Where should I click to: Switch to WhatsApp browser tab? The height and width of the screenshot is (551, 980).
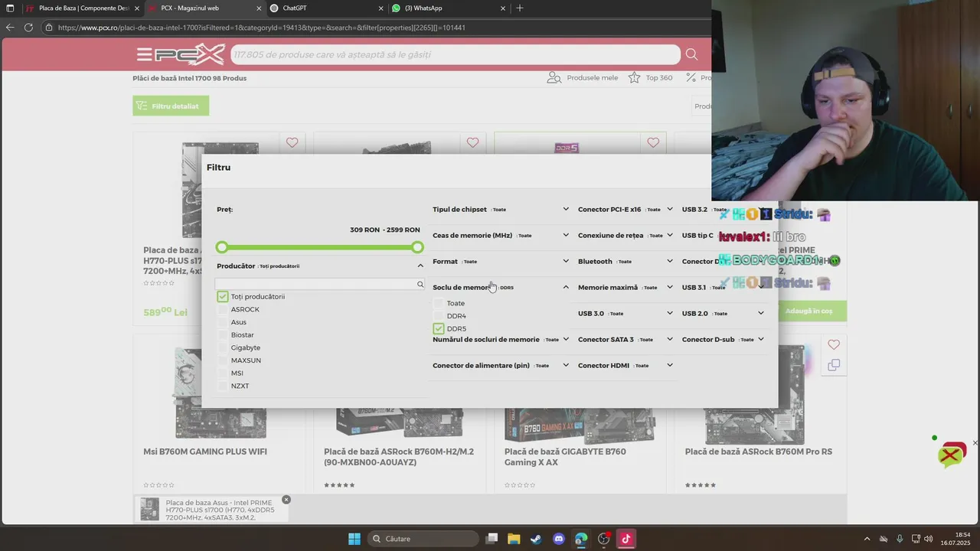tap(449, 8)
